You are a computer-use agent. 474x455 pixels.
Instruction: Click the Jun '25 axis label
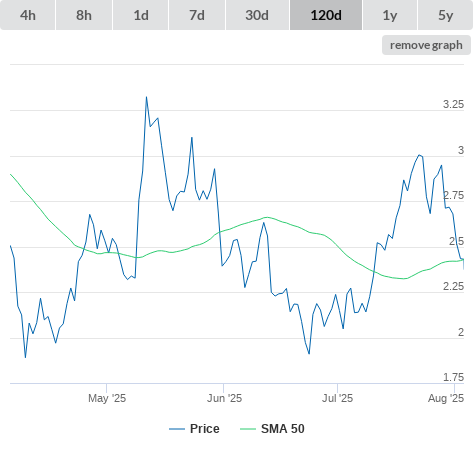[x=224, y=398]
